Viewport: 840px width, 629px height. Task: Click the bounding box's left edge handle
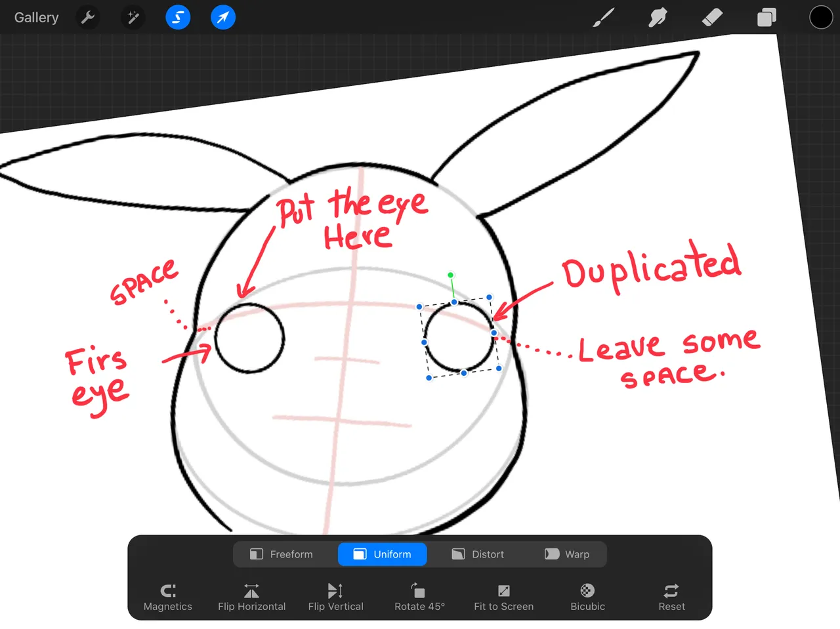coord(424,342)
